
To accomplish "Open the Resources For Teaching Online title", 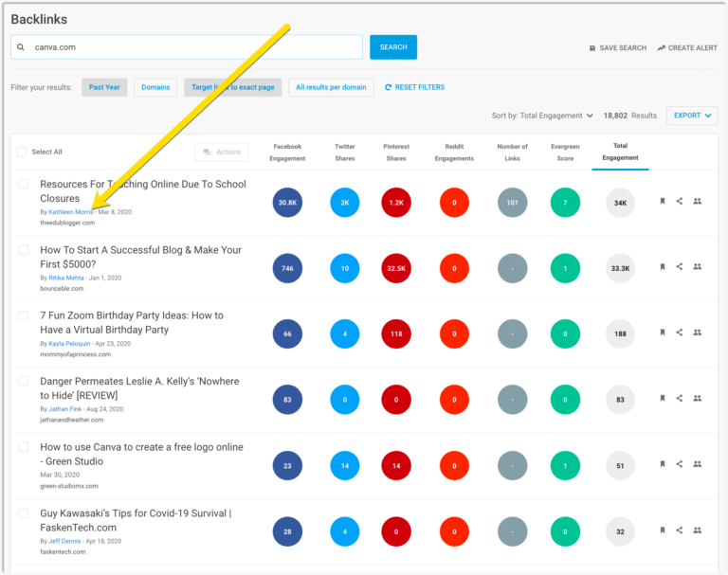I will point(143,191).
